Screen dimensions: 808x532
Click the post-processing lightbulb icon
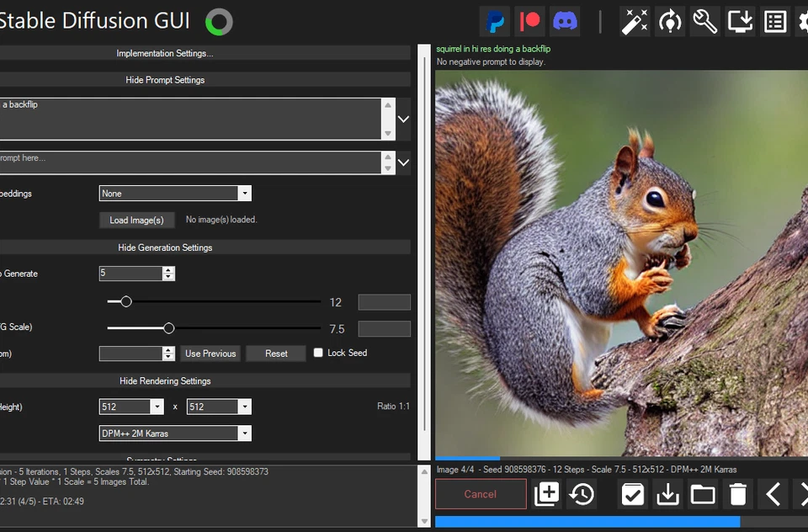pyautogui.click(x=670, y=21)
